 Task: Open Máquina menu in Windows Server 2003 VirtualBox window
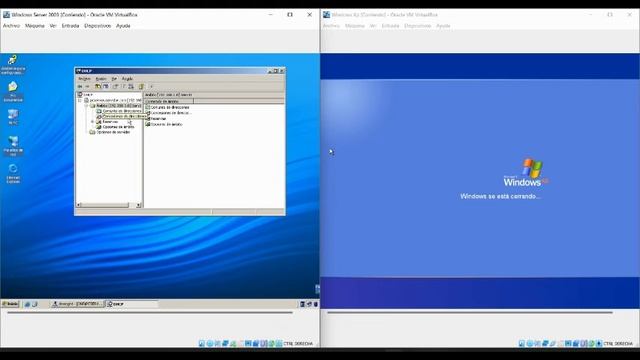tap(35, 26)
